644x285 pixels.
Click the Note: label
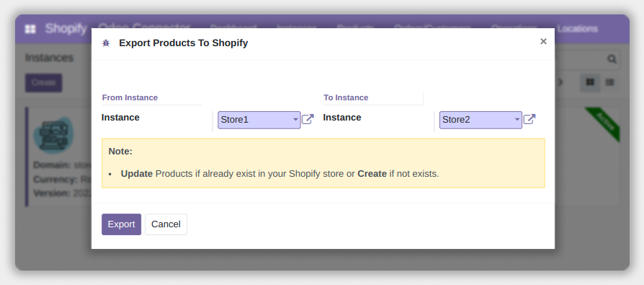click(x=120, y=152)
